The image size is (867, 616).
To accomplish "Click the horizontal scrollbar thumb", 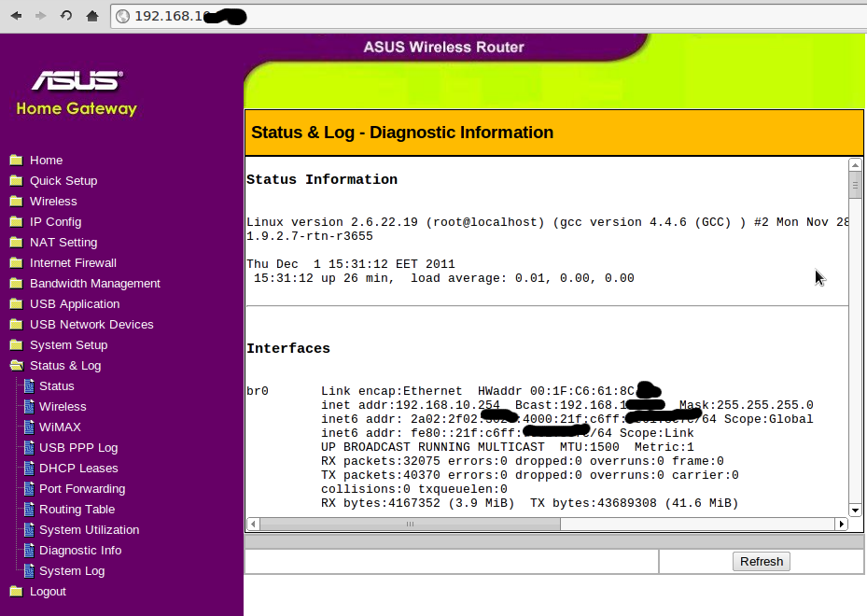I will 410,524.
